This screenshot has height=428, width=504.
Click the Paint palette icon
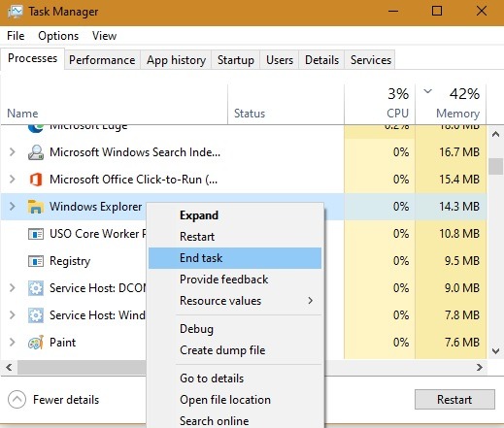pyautogui.click(x=36, y=343)
